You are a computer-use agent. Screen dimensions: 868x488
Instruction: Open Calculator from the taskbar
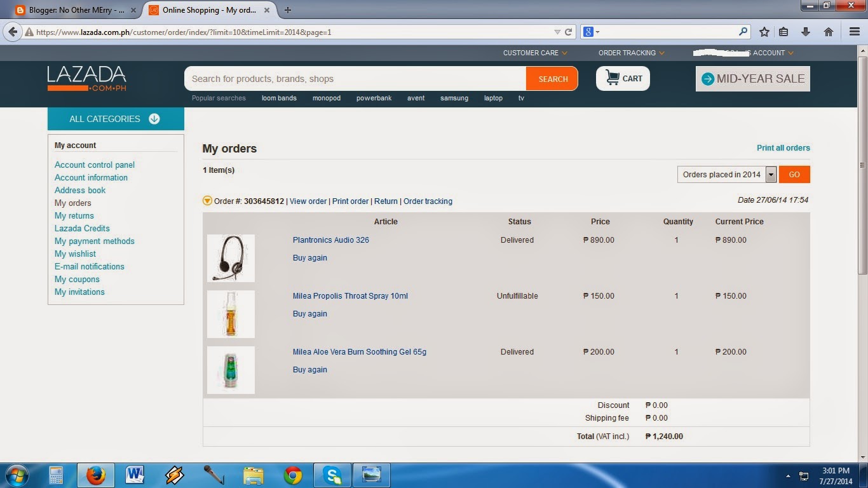pyautogui.click(x=56, y=475)
